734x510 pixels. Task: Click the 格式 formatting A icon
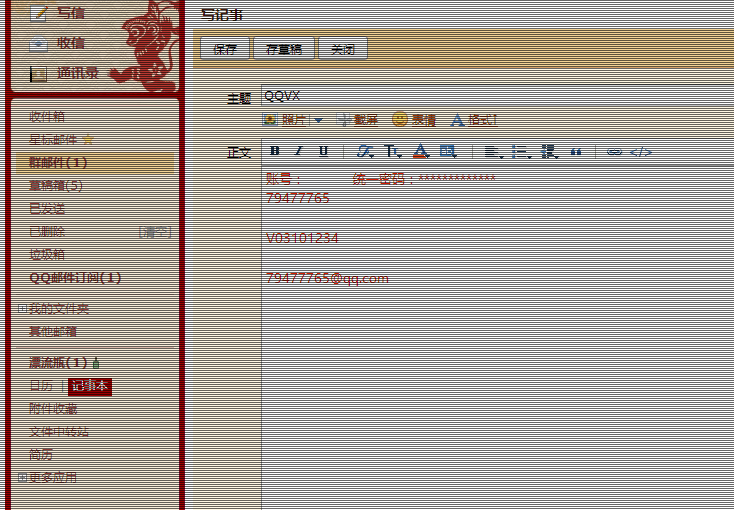[x=457, y=120]
